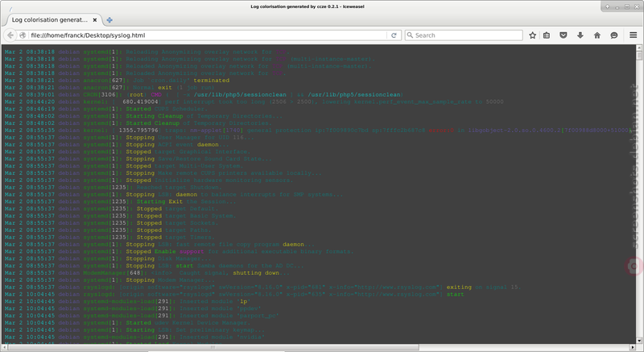Click 'Started' in udev Kernel Device Manager line

[x=138, y=323]
